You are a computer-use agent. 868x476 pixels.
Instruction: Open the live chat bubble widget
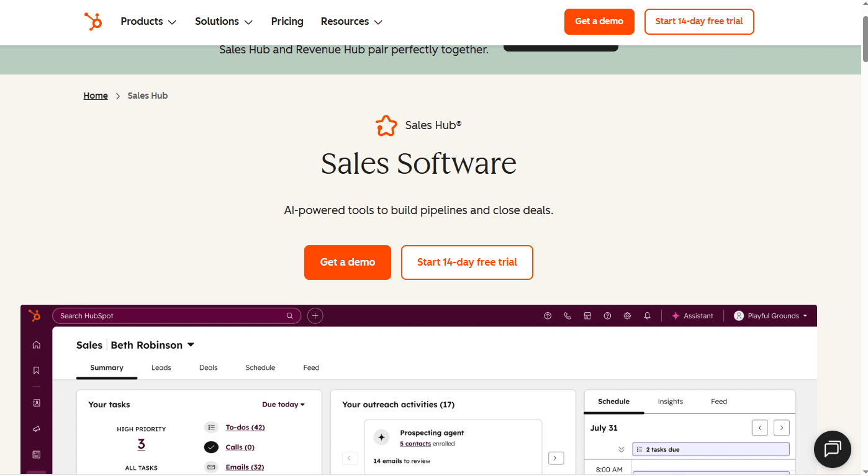(x=833, y=449)
